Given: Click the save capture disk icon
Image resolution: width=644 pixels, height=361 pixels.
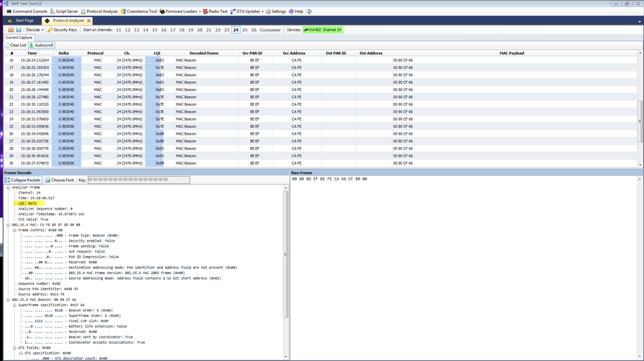Looking at the screenshot, I should tap(19, 30).
